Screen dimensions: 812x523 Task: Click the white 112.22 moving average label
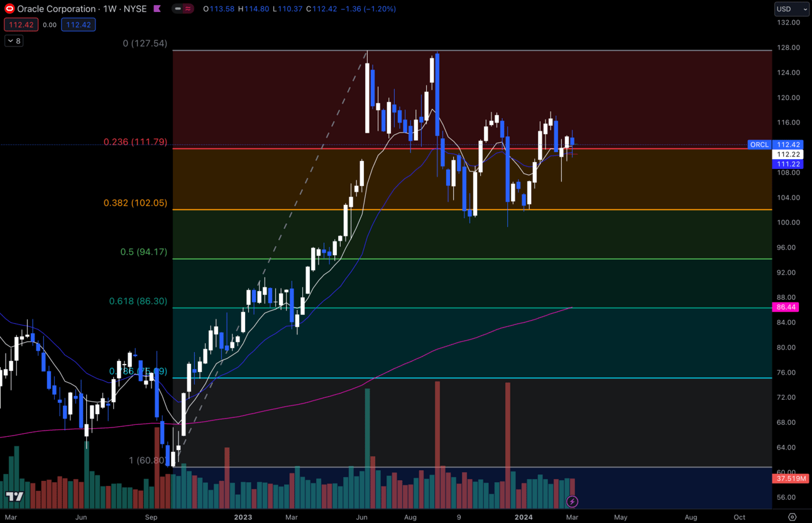(x=788, y=155)
